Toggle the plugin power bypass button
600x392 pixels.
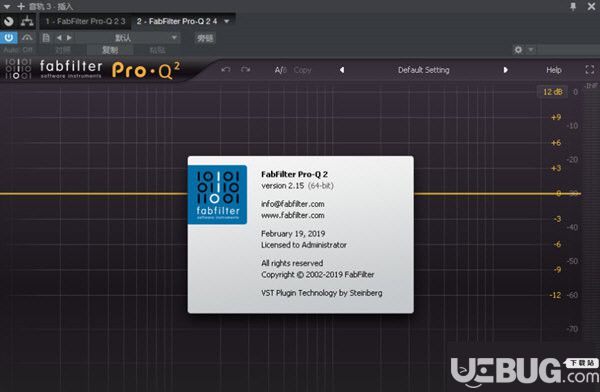click(9, 38)
